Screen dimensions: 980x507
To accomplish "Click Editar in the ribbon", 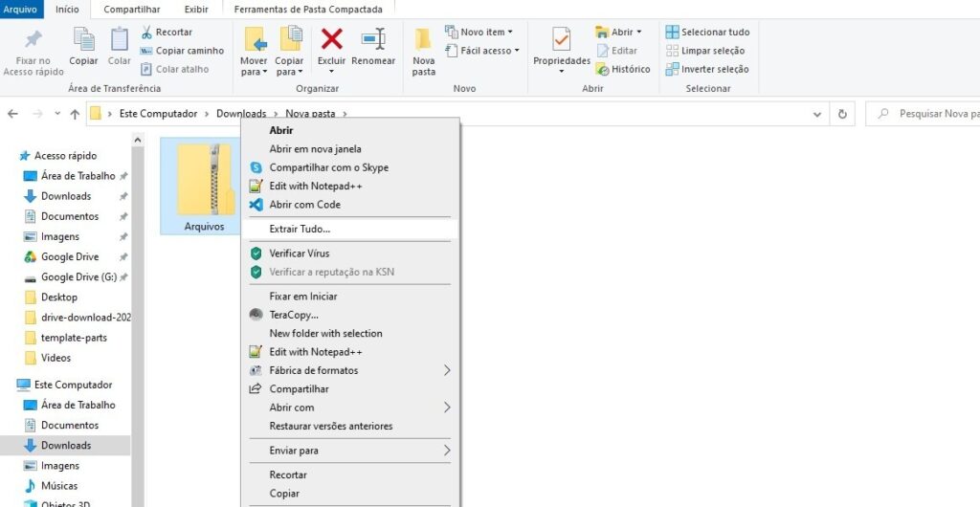I will [617, 51].
